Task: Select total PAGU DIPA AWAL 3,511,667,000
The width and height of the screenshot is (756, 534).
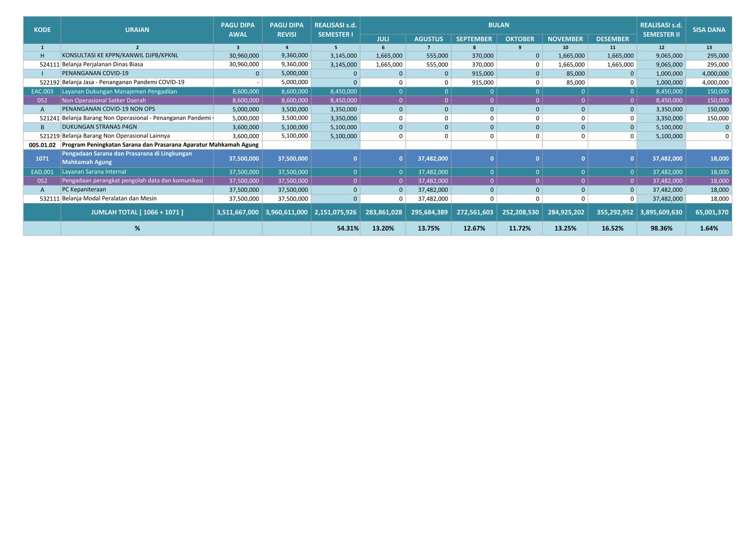Action: click(238, 212)
